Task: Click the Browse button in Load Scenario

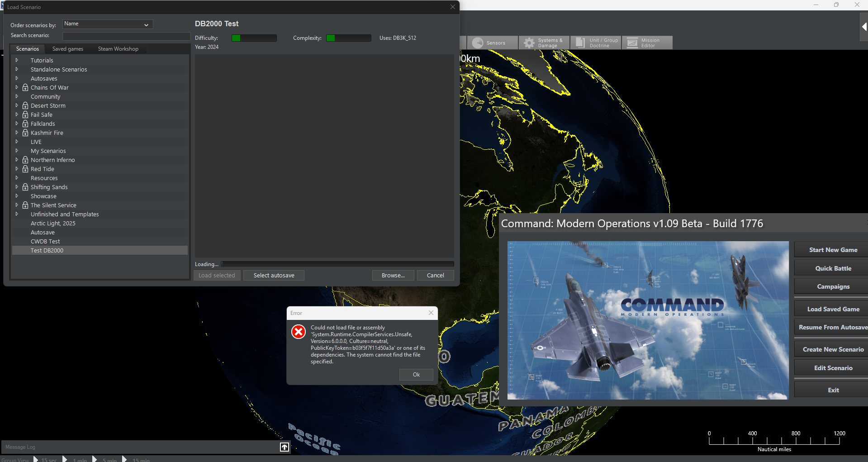Action: [x=393, y=275]
